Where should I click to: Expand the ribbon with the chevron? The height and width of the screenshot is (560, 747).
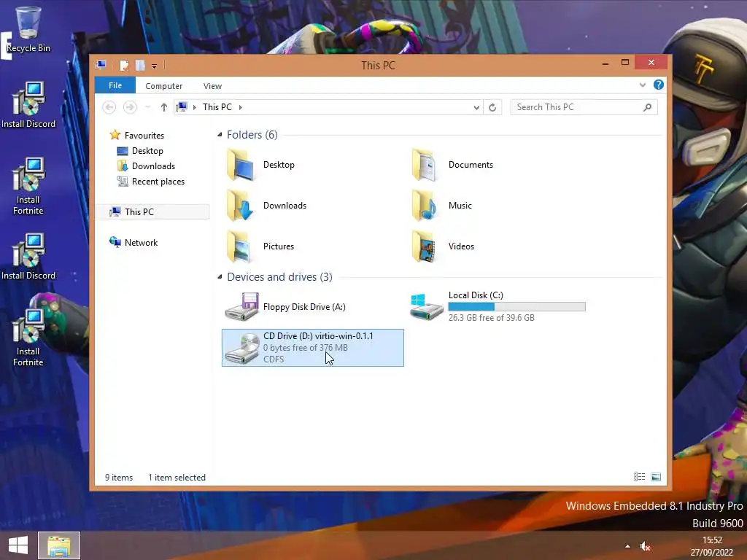click(x=642, y=85)
